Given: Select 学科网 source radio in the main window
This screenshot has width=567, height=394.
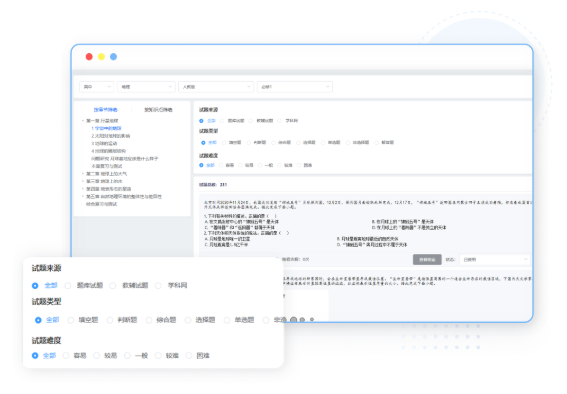Looking at the screenshot, I should [279, 121].
